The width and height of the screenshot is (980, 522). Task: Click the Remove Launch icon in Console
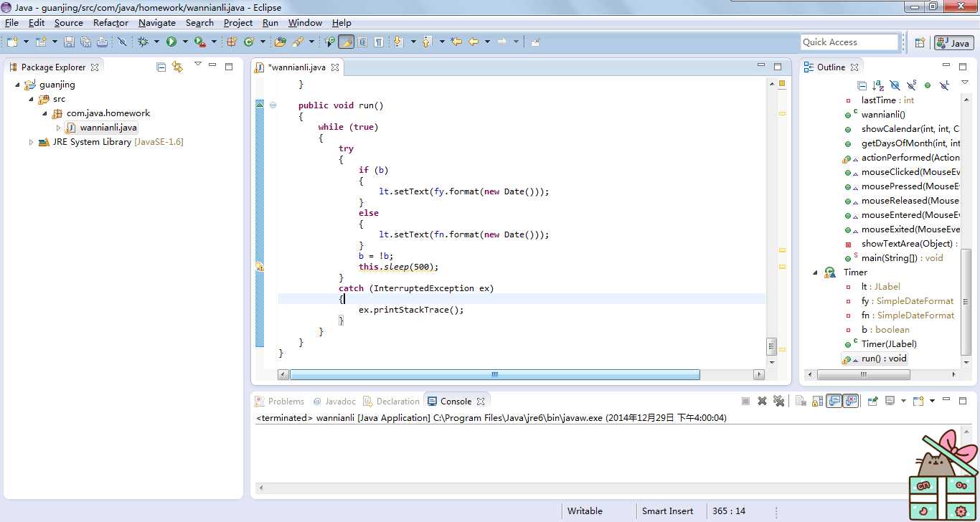(762, 402)
